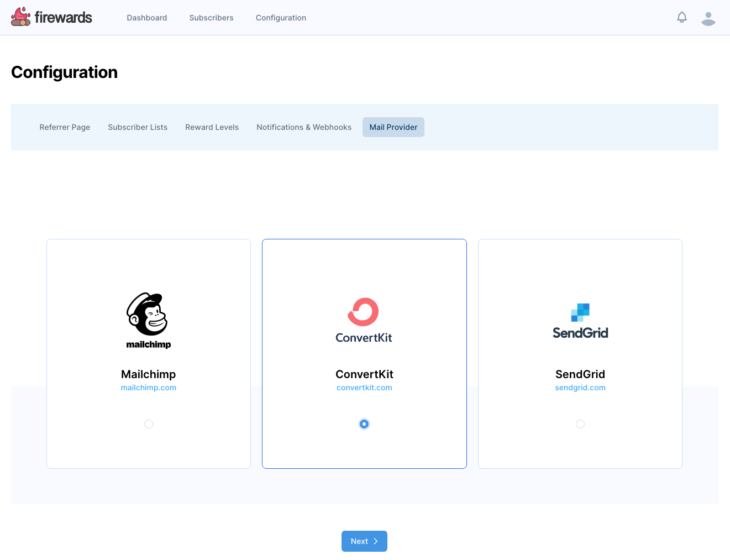The width and height of the screenshot is (730, 560).
Task: Click the SendGrid logo image
Action: click(580, 321)
